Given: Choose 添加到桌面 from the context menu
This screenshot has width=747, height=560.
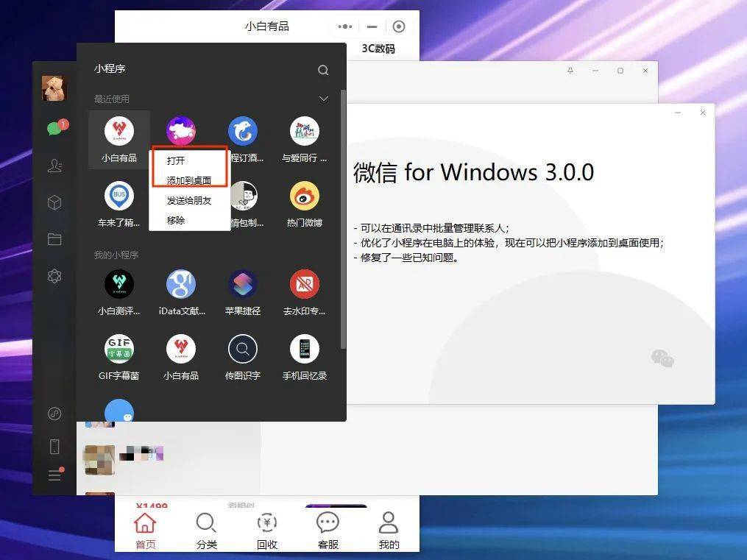Looking at the screenshot, I should 189,180.
